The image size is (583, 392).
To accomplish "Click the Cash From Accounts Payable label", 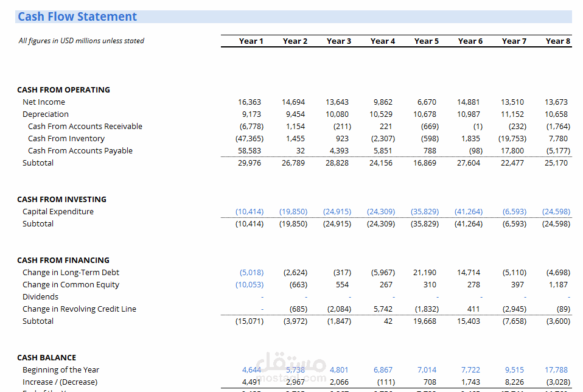I will pyautogui.click(x=80, y=150).
